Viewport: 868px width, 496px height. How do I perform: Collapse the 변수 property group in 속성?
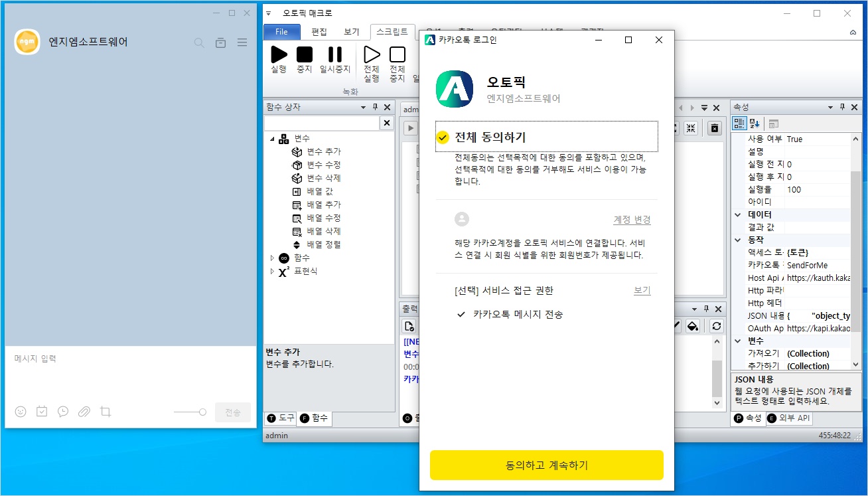[x=738, y=341]
